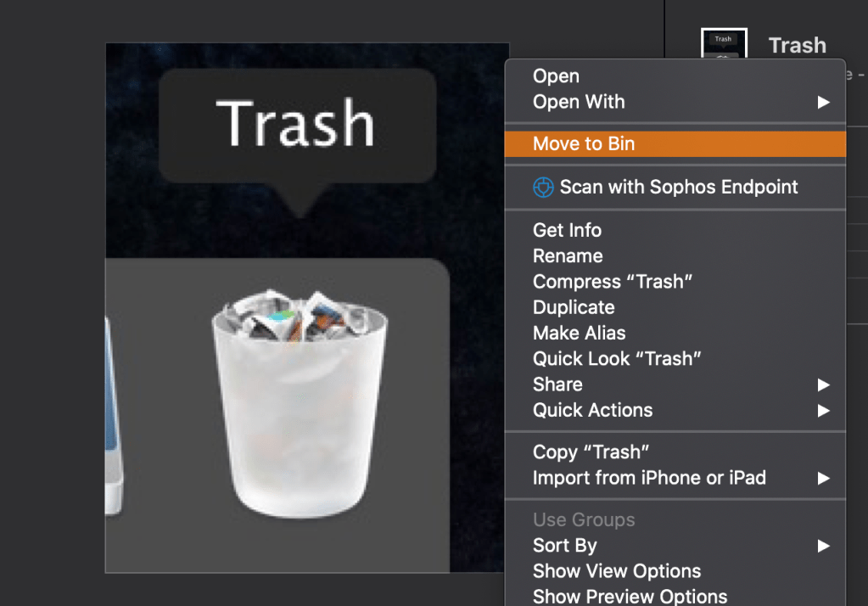Expand the Share submenu arrow

pyautogui.click(x=823, y=384)
